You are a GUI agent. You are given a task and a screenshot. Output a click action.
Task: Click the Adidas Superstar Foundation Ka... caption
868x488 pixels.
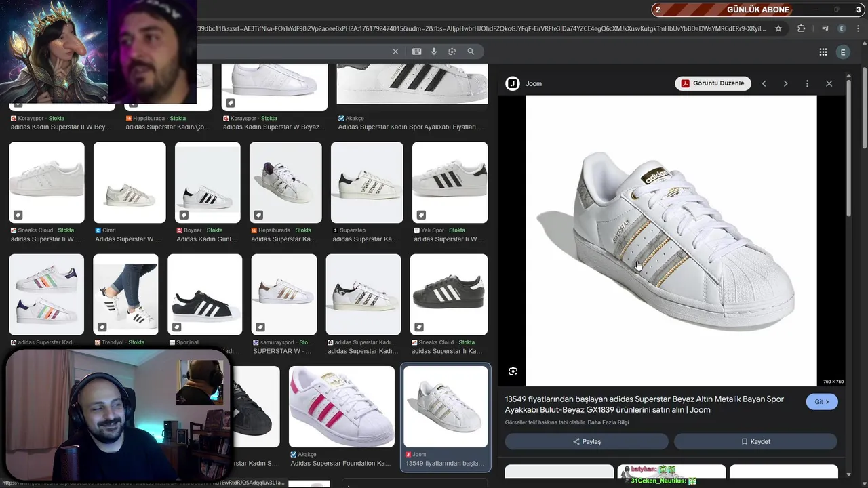[340, 464]
